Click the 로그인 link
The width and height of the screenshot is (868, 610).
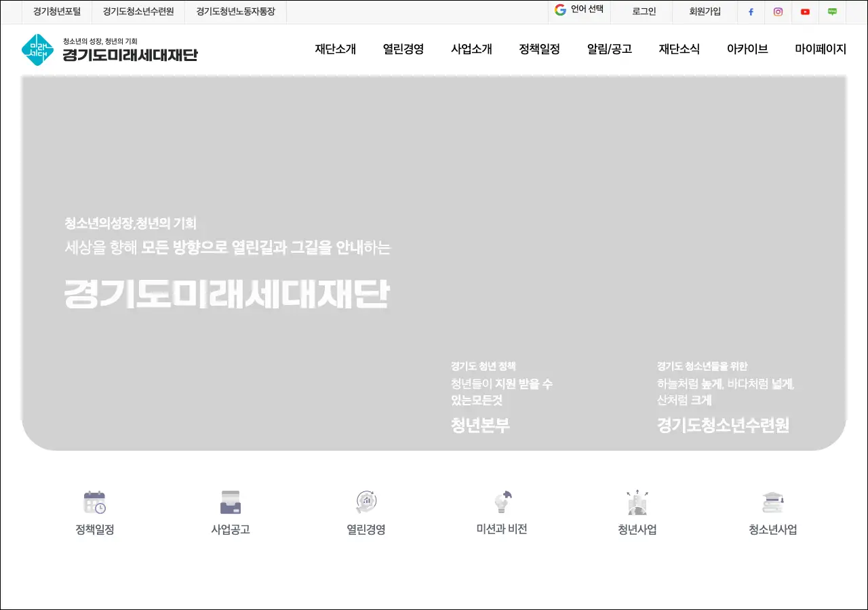(644, 12)
